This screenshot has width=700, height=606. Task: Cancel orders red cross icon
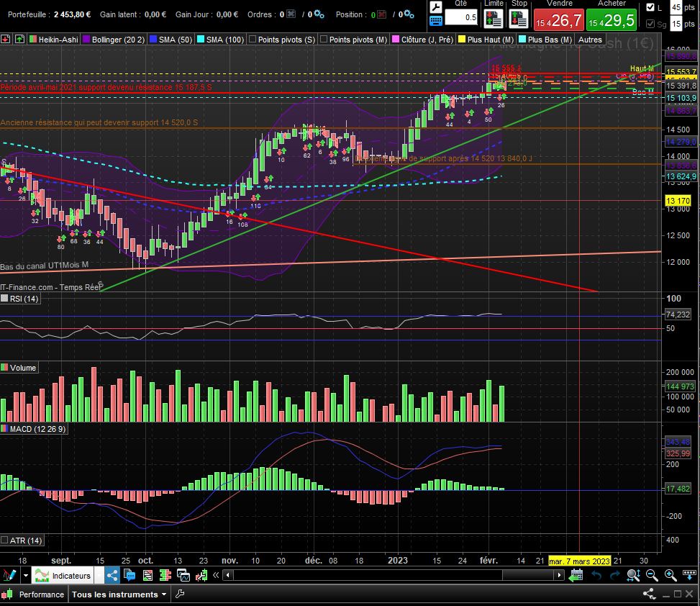[x=291, y=14]
